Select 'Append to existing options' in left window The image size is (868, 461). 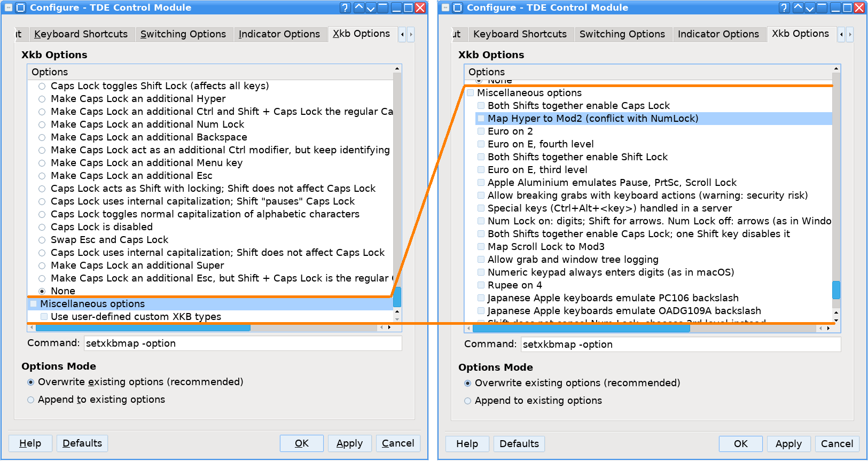pos(31,400)
